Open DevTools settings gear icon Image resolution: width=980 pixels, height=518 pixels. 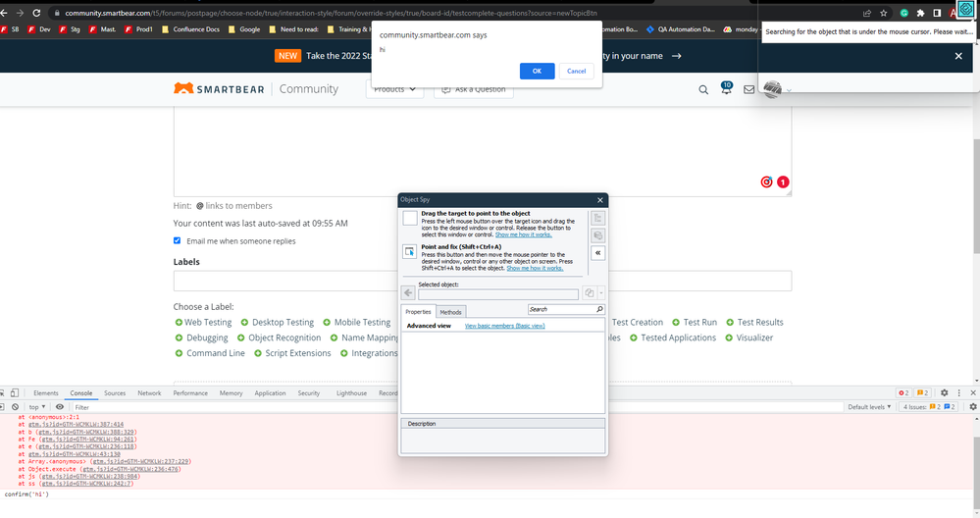point(945,392)
